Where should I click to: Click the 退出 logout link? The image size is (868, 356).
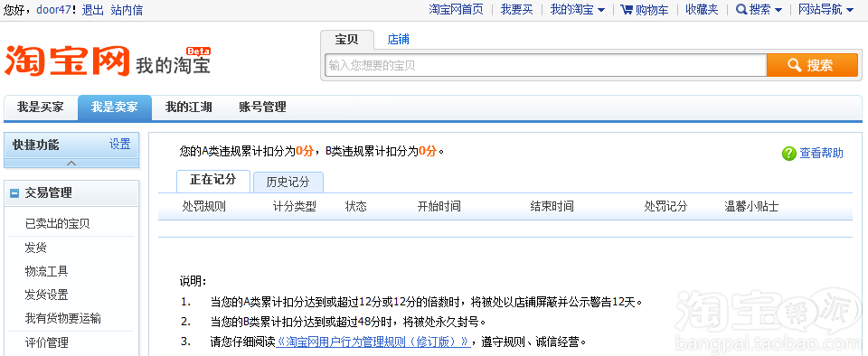tap(93, 9)
